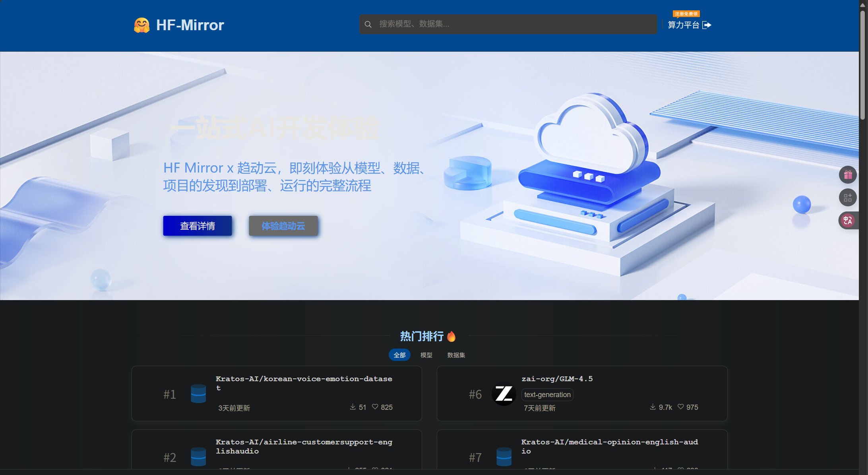Click the 查看详情 button
Viewport: 868px width, 475px height.
tap(198, 226)
